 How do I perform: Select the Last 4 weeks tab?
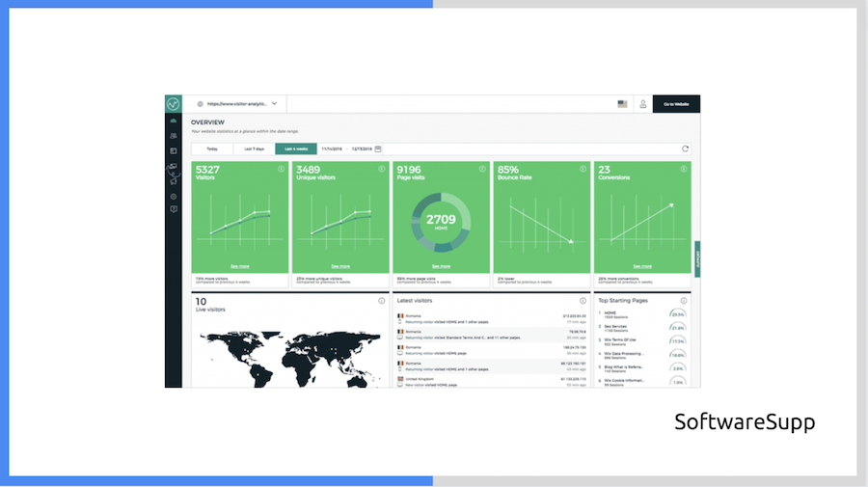[296, 149]
